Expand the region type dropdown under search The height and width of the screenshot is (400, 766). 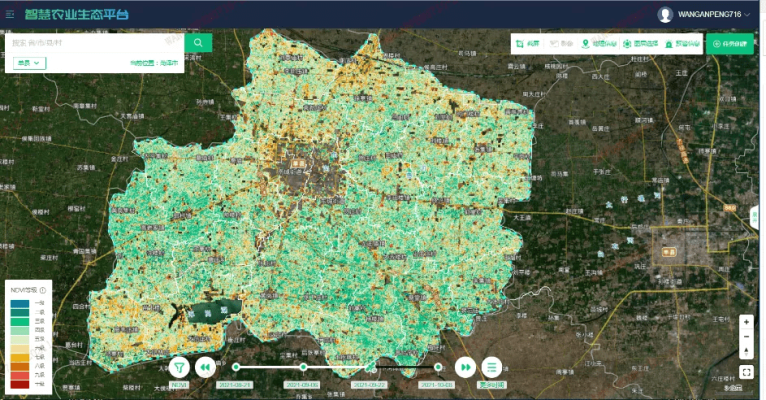point(29,63)
